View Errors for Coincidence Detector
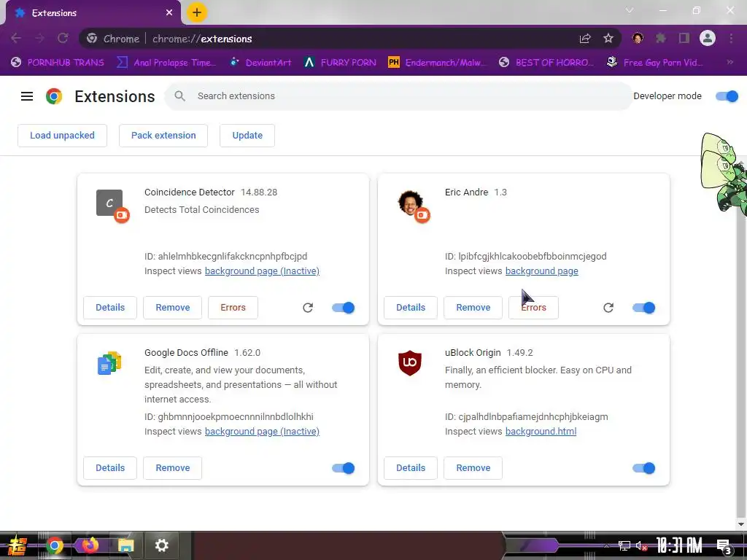Image resolution: width=747 pixels, height=560 pixels. [x=233, y=308]
